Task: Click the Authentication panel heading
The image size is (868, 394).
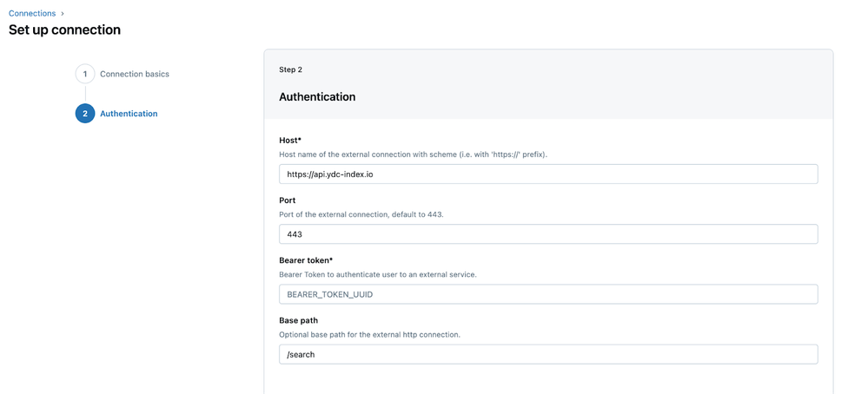Action: pyautogui.click(x=317, y=97)
